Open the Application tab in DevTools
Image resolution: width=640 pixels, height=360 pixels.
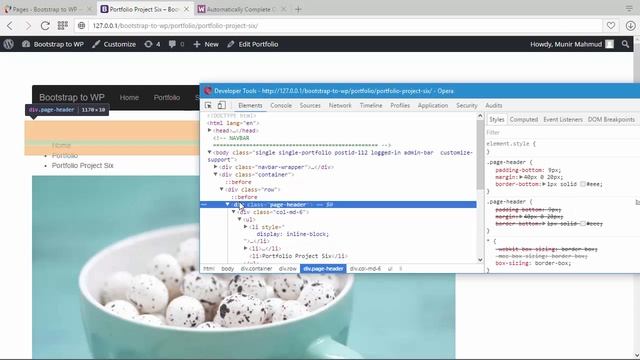(x=433, y=105)
